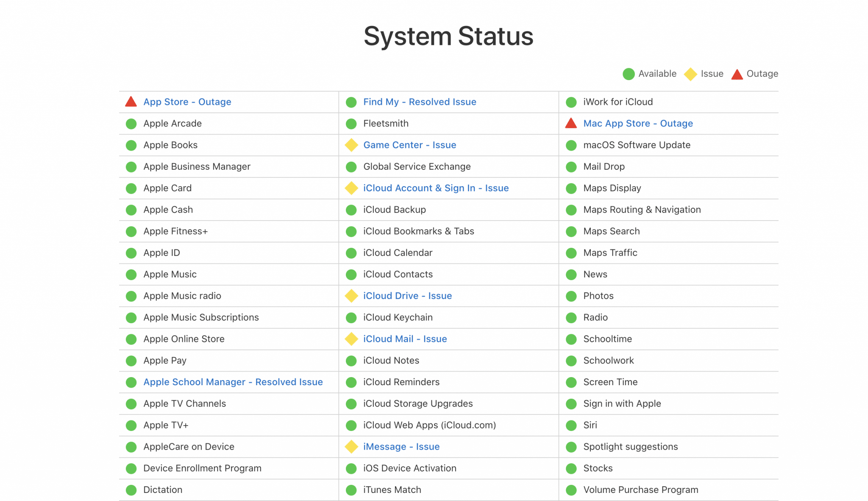Open Apple School Manager - Resolved Issue details

point(233,382)
